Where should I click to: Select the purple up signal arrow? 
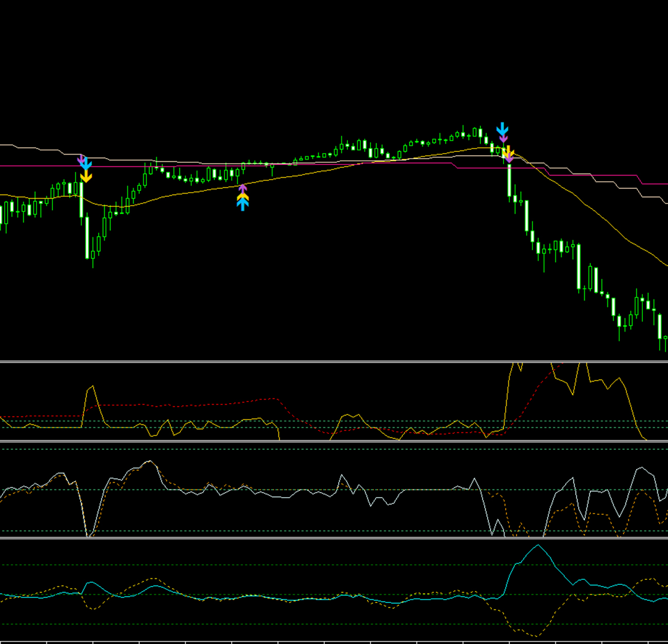tap(243, 189)
